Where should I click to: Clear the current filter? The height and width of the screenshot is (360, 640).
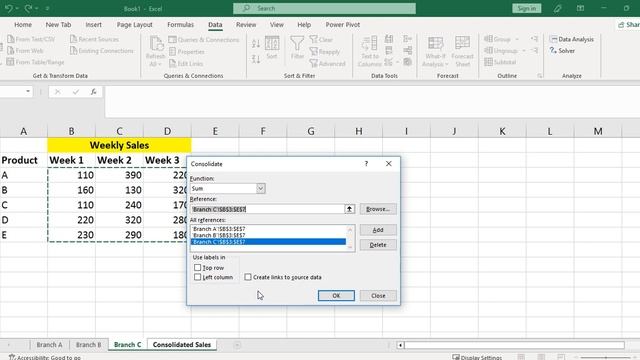[x=321, y=40]
